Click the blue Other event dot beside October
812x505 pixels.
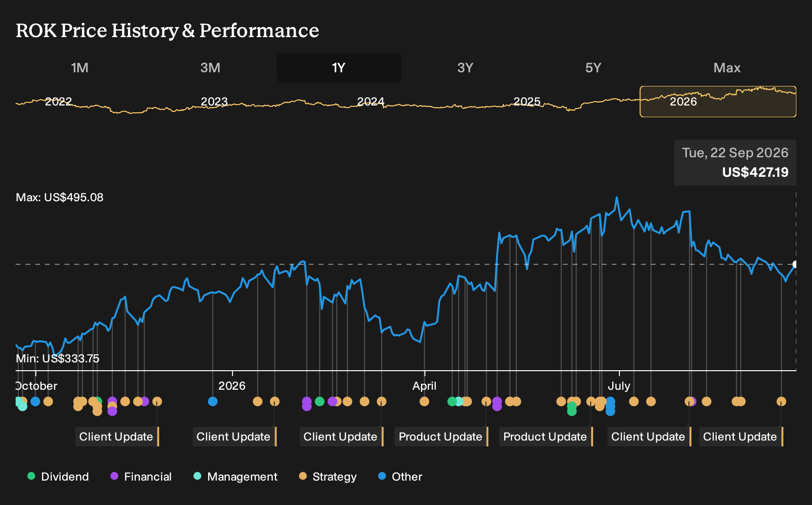[x=35, y=401]
